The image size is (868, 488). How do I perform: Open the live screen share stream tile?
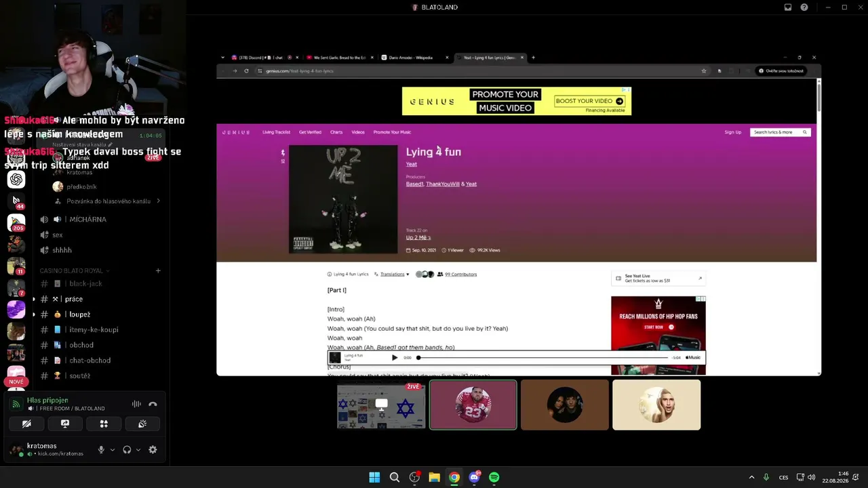[382, 405]
